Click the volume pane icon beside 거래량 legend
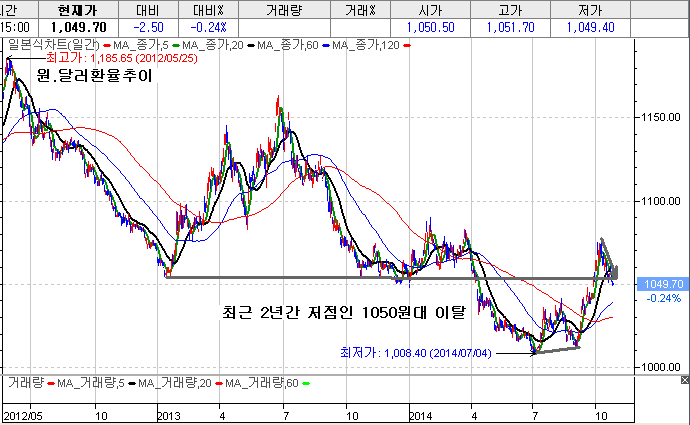This screenshot has width=690, height=425. pos(4,383)
